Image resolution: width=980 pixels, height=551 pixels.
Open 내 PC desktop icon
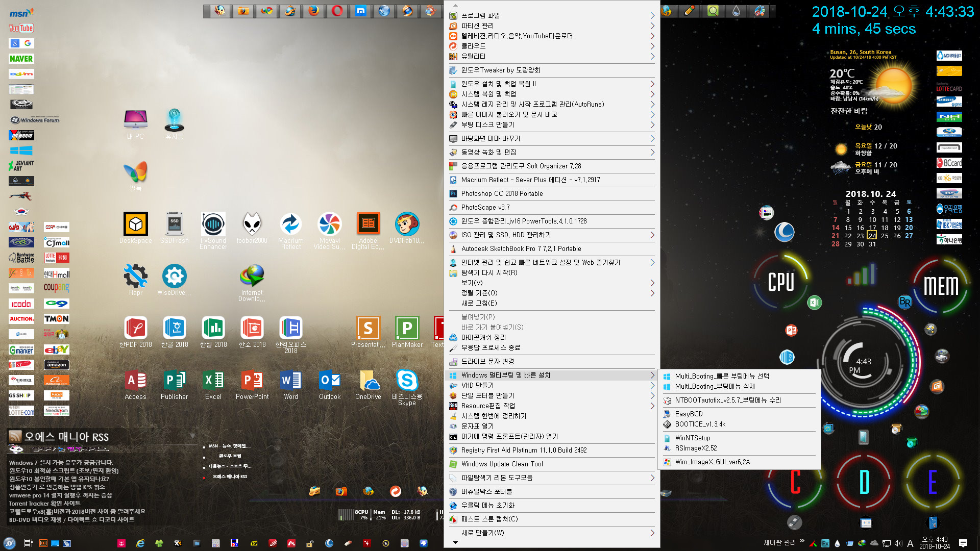pyautogui.click(x=136, y=124)
